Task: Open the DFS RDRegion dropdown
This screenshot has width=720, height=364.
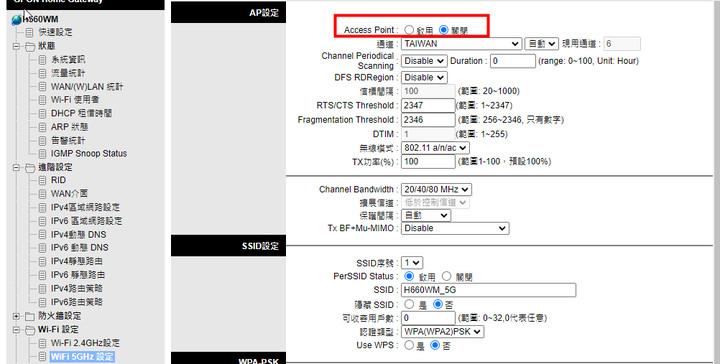Action: tap(424, 78)
